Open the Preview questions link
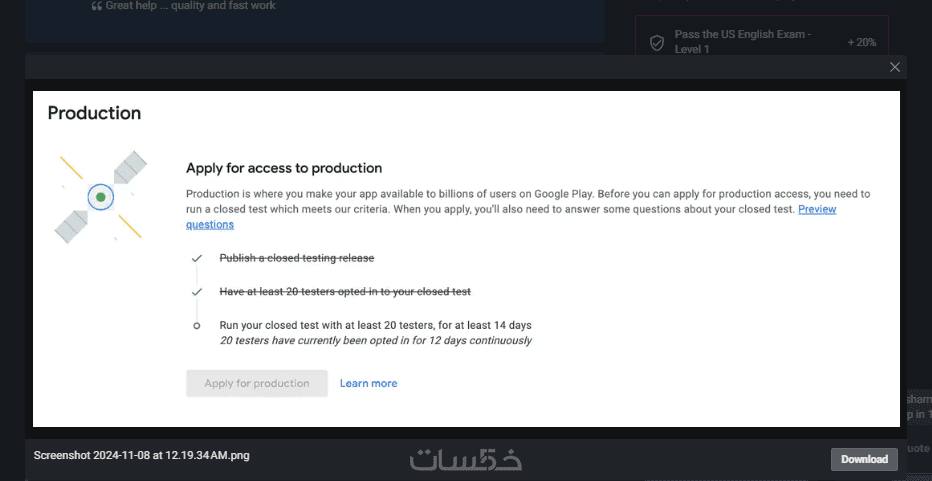Image resolution: width=932 pixels, height=481 pixels. point(816,210)
